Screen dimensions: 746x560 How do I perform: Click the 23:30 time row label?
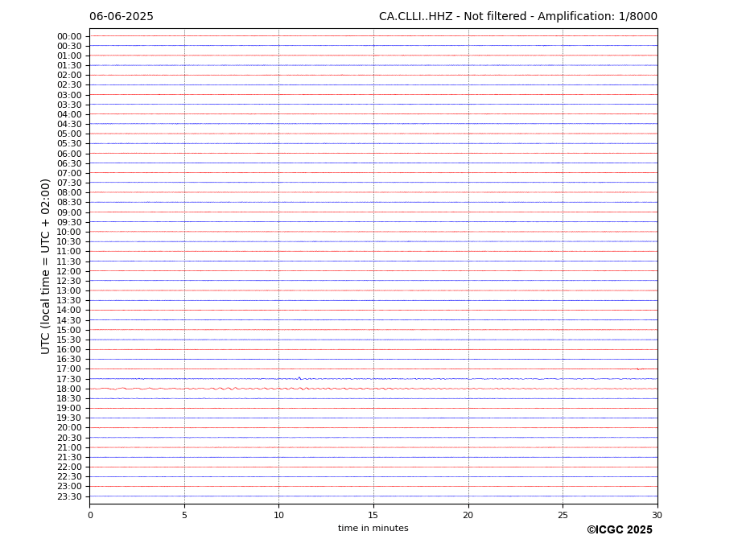click(x=69, y=496)
